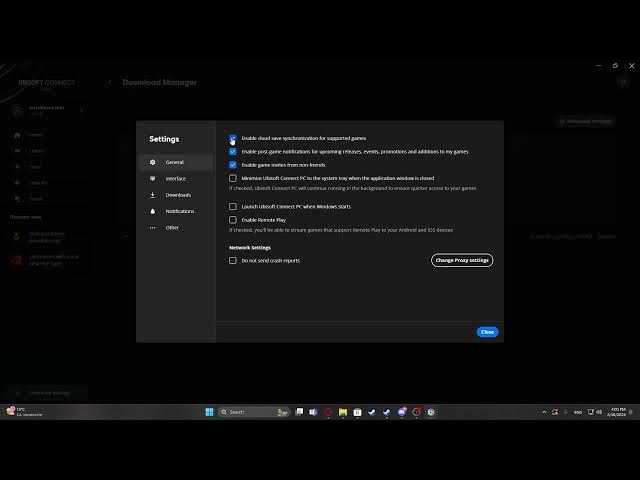Image resolution: width=640 pixels, height=480 pixels.
Task: Click the Interface monitor icon
Action: [x=153, y=178]
